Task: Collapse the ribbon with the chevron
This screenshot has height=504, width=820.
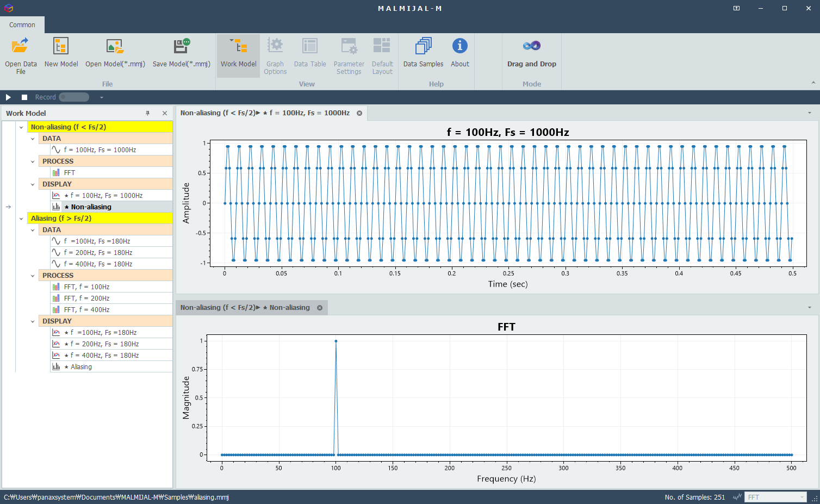Action: tap(813, 83)
